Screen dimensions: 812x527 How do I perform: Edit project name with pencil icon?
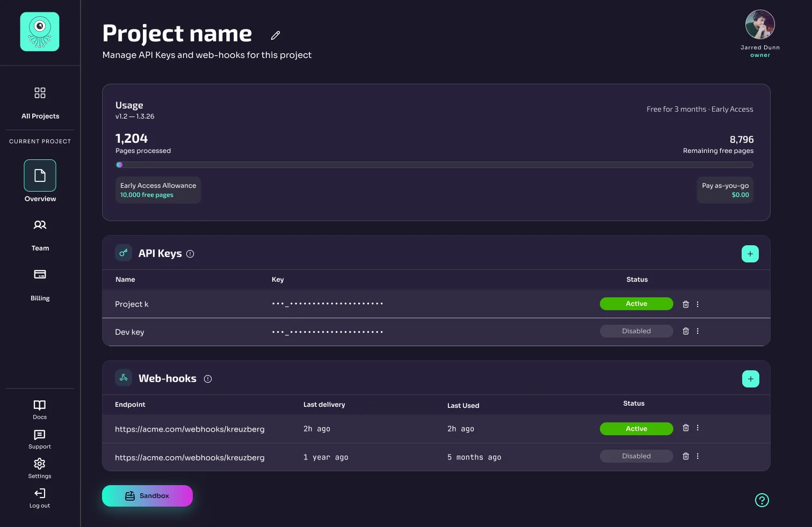click(x=275, y=35)
